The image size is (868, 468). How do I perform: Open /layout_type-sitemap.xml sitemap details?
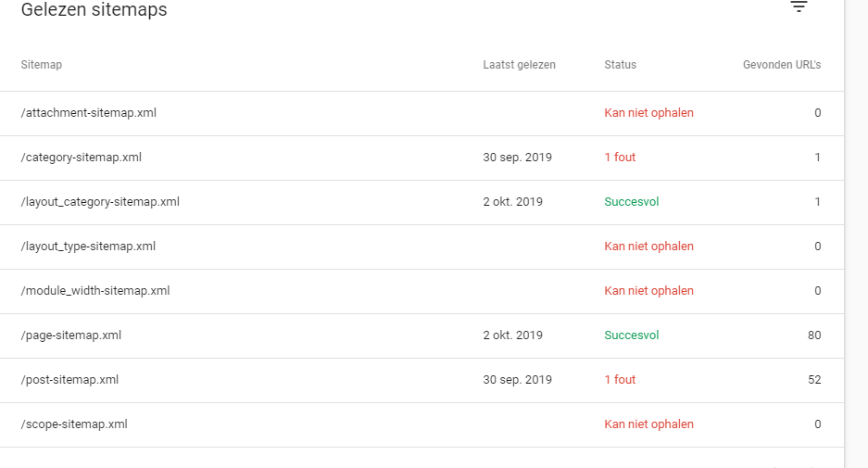pyautogui.click(x=421, y=247)
